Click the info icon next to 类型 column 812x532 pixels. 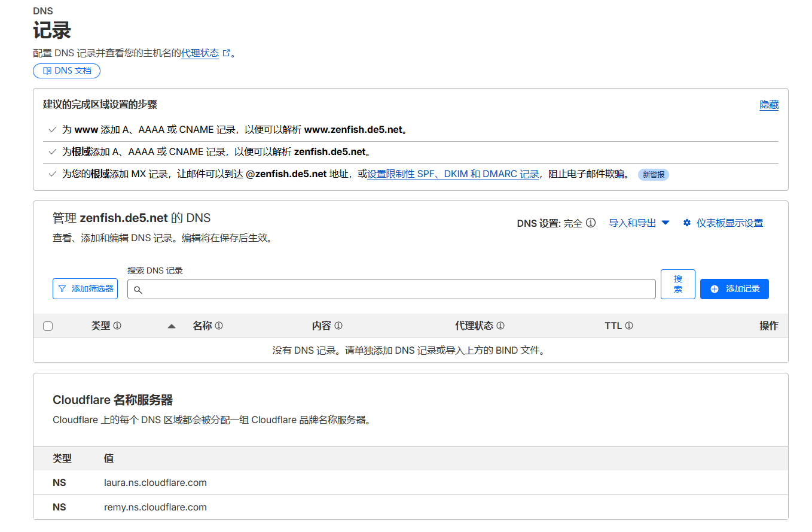click(x=117, y=326)
